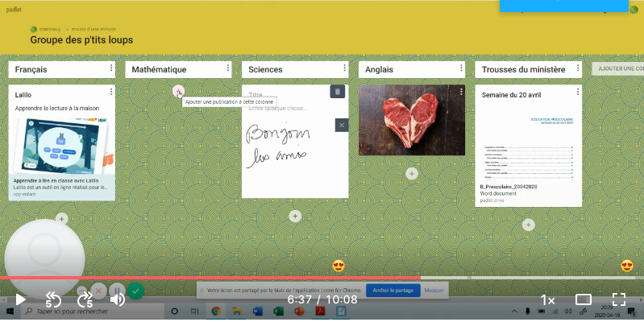Change the 1x playback speed
This screenshot has height=322, width=644.
click(x=547, y=300)
